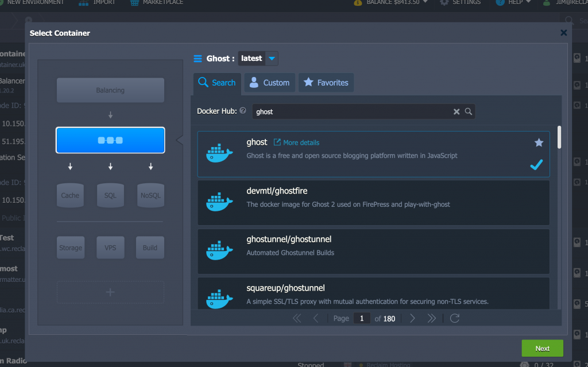The height and width of the screenshot is (367, 588).
Task: Click the selected checkmark on ghost image
Action: [537, 165]
